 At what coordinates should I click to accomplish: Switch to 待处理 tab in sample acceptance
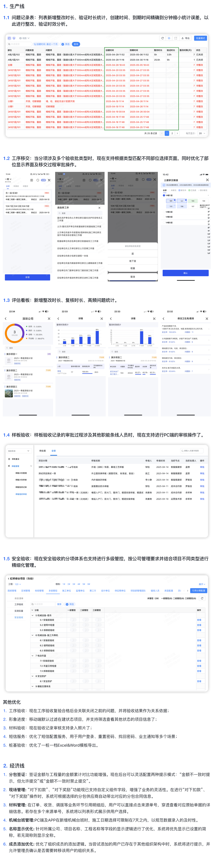click(43, 451)
